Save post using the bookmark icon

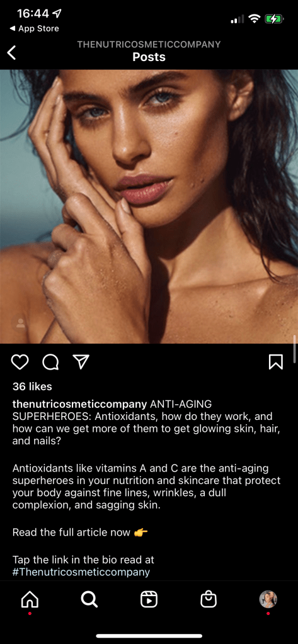pyautogui.click(x=276, y=362)
